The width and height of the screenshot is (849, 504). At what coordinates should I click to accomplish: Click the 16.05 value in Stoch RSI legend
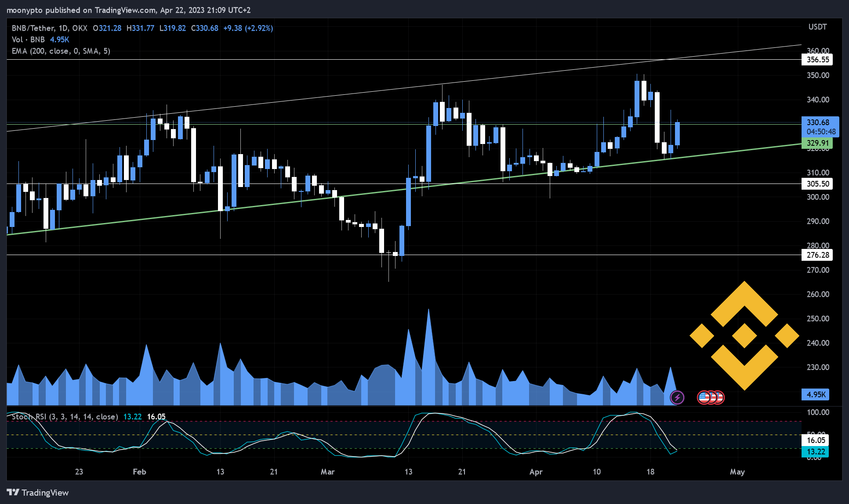tap(156, 417)
